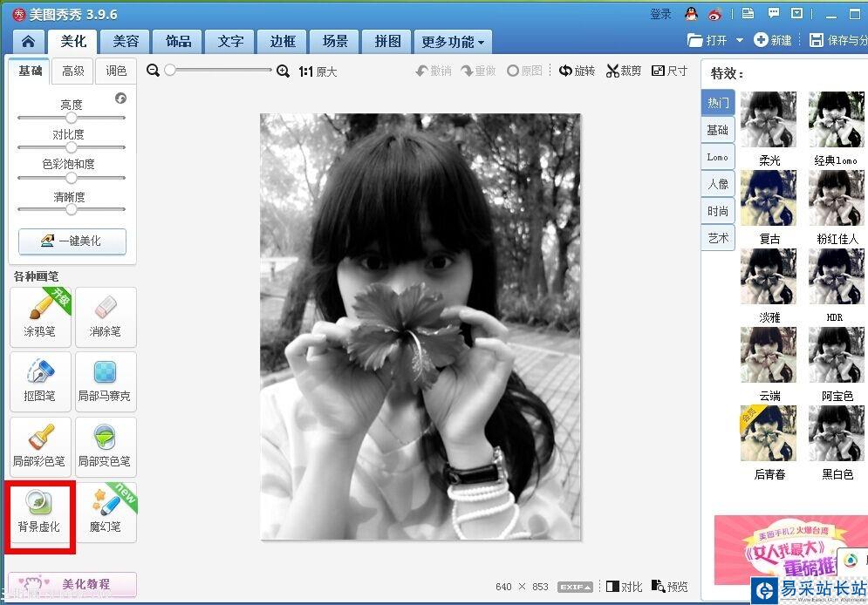This screenshot has width=868, height=605.
Task: Expand the 更多功能 dropdown menu
Action: 453,42
